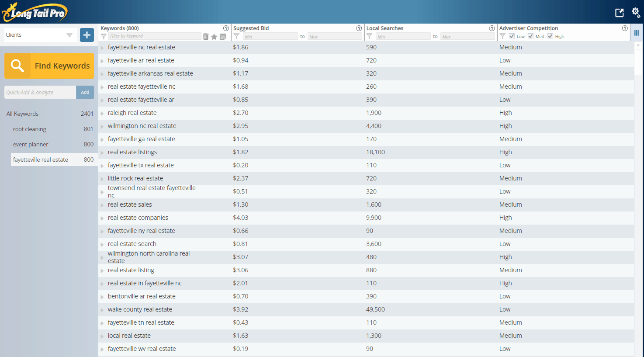
Task: Click the Local Searches funnel icon
Action: (x=369, y=36)
